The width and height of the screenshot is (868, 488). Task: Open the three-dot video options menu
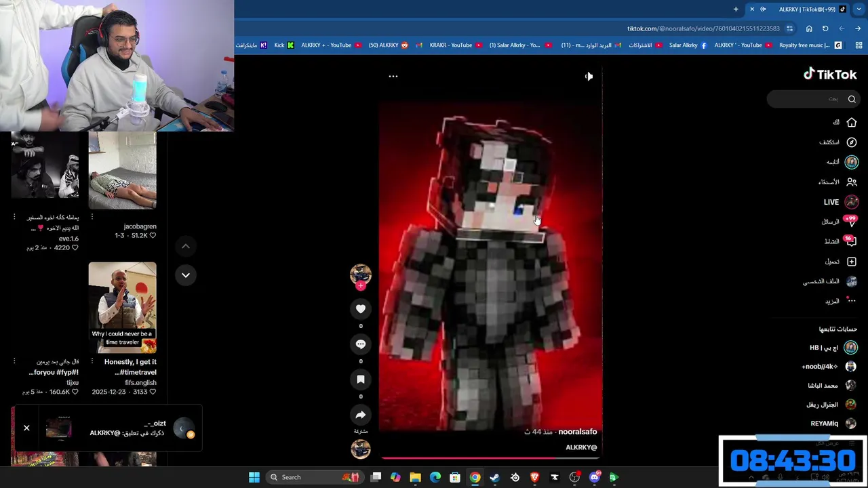[393, 77]
